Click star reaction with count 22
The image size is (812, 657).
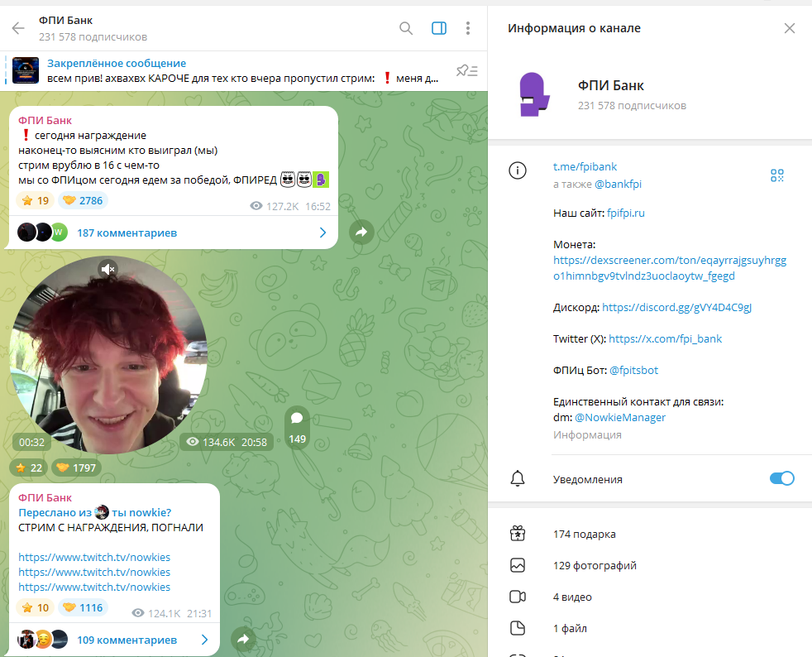(29, 468)
